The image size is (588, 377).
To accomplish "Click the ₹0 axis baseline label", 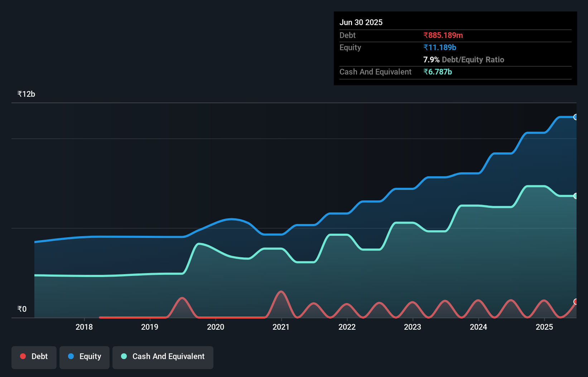I will click(x=22, y=309).
